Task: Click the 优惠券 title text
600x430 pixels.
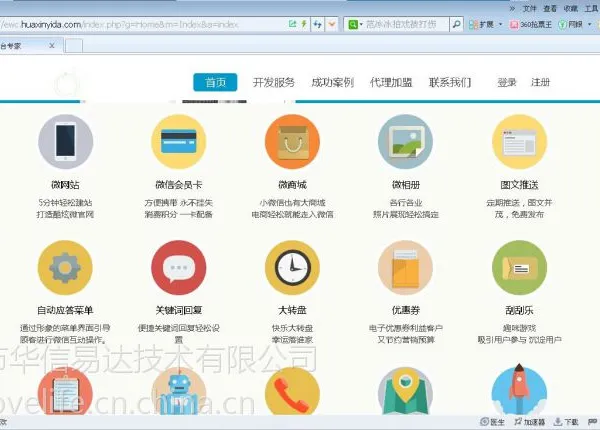Action: (406, 310)
